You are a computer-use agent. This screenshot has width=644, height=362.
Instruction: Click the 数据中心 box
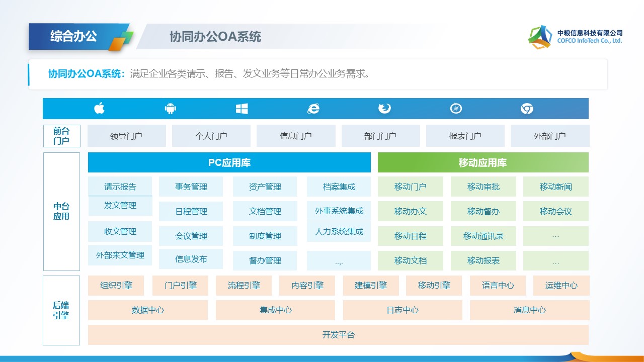pos(147,310)
